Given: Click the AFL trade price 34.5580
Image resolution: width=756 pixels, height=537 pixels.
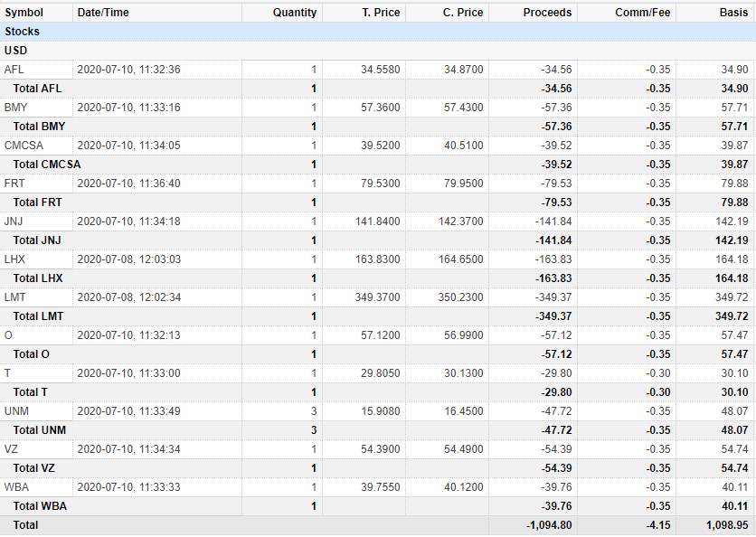Looking at the screenshot, I should pyautogui.click(x=381, y=70).
